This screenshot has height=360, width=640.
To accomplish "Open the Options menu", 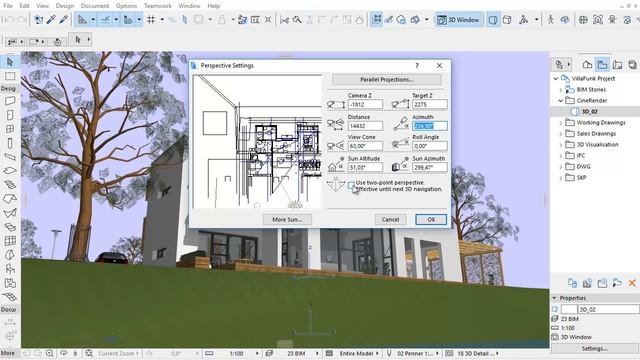I will (x=127, y=6).
